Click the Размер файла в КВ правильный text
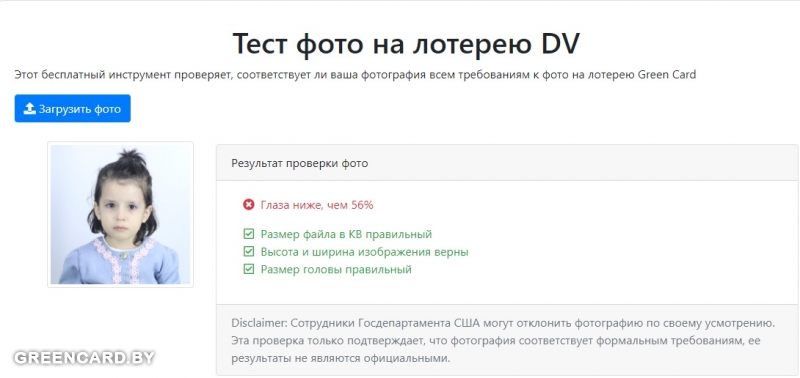 click(346, 234)
